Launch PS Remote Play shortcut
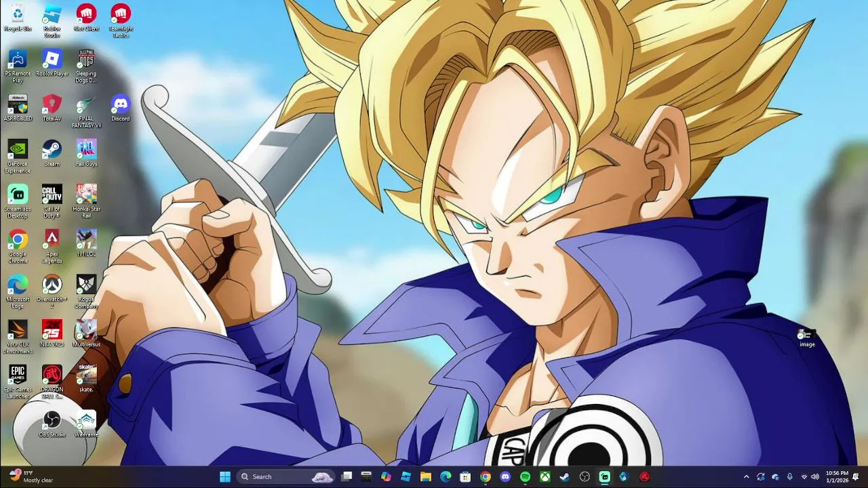The height and width of the screenshot is (488, 868). point(18,66)
